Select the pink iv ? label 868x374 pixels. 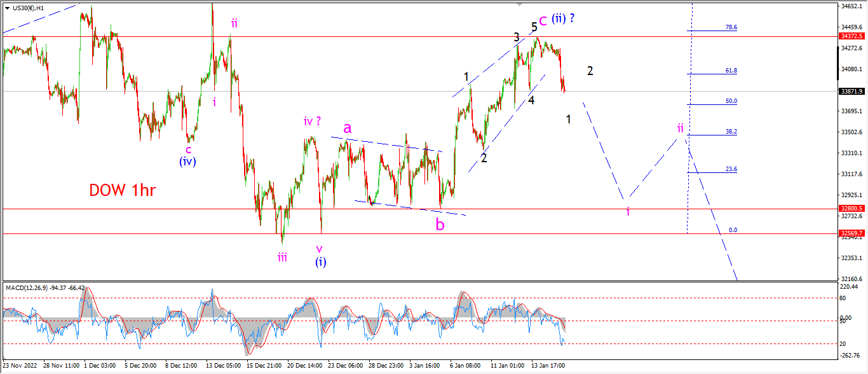coord(316,121)
